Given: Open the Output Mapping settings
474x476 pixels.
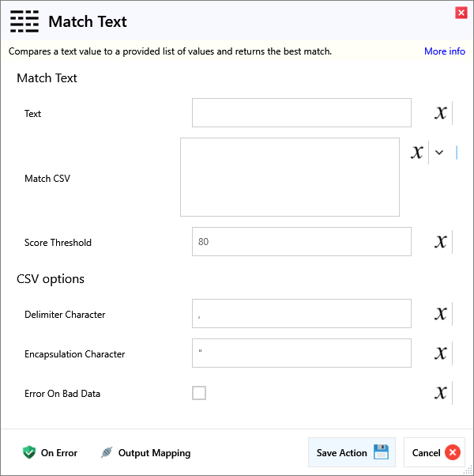Looking at the screenshot, I should click(x=154, y=453).
